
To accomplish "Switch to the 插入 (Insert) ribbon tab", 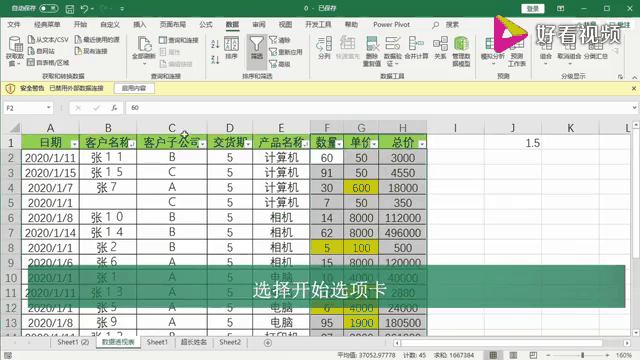I will click(x=140, y=24).
